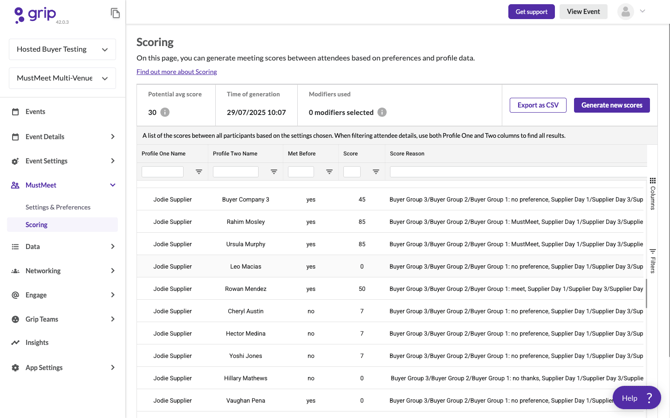Click the Score filter input
Viewport: 670px width, 418px height.
(352, 172)
